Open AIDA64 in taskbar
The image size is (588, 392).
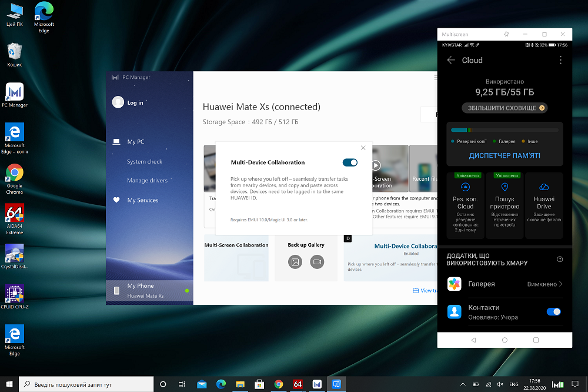(x=298, y=384)
